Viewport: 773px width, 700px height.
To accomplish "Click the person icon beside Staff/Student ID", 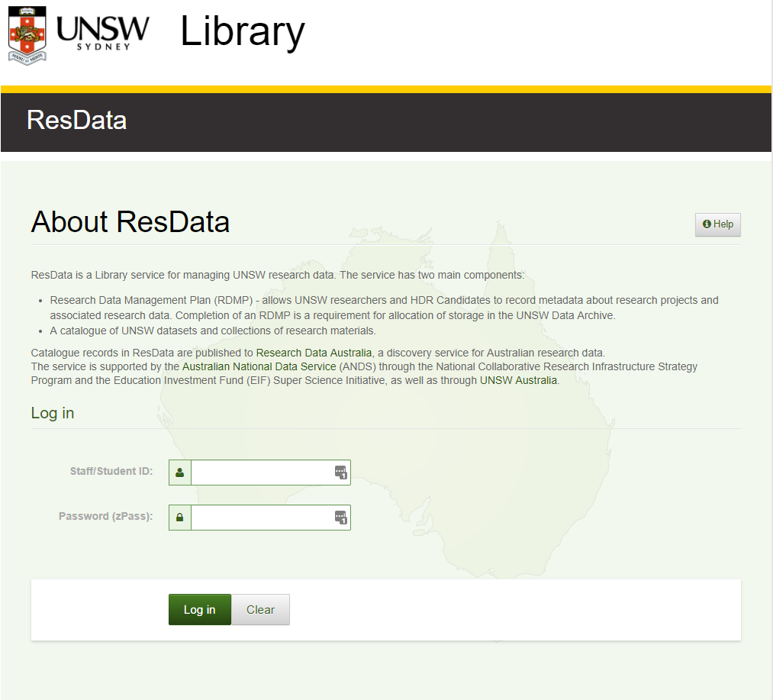I will [180, 473].
